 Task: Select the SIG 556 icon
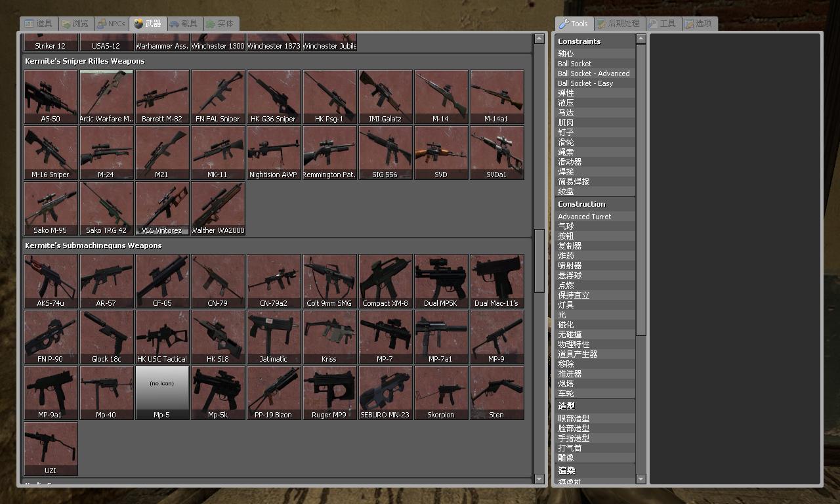point(385,153)
